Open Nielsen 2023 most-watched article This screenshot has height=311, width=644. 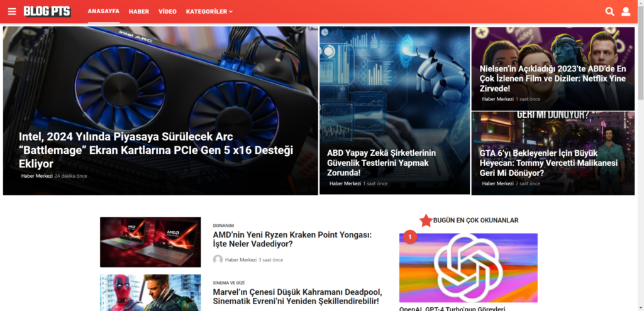point(552,79)
